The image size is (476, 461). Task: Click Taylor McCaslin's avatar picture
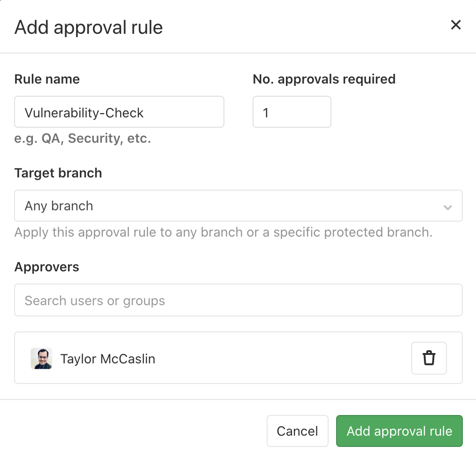[41, 359]
